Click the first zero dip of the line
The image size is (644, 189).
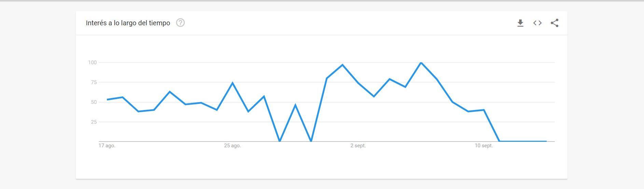280,141
